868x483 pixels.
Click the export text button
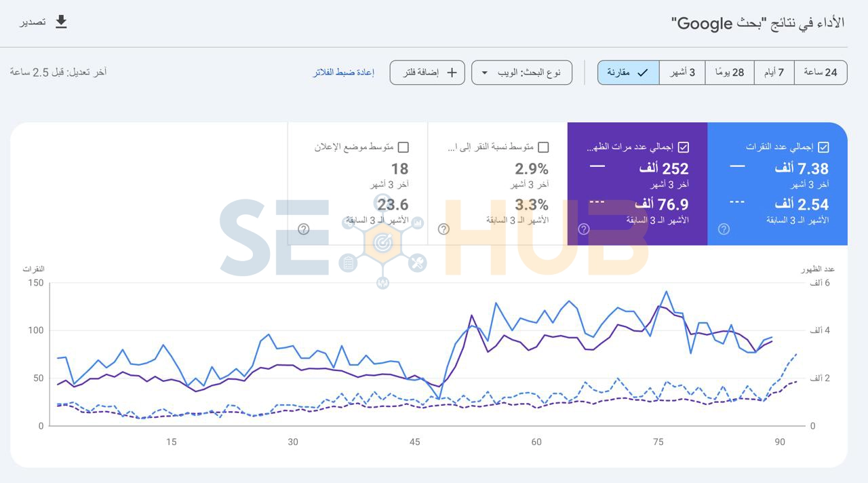[x=33, y=22]
